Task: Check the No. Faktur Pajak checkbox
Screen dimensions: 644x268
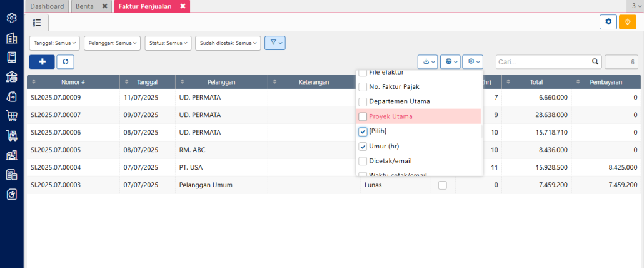Action: [363, 86]
